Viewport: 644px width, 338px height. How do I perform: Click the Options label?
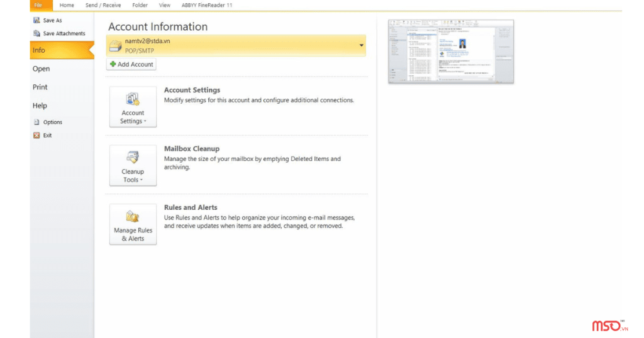[53, 122]
